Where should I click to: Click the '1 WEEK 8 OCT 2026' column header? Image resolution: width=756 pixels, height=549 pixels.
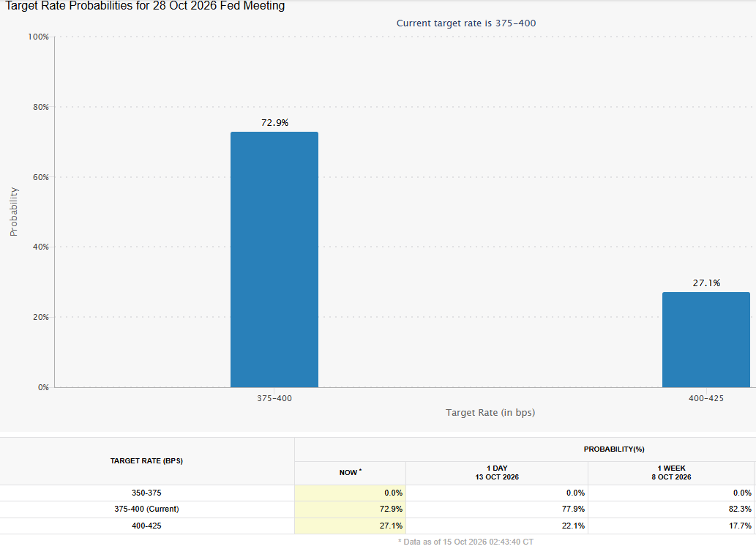(671, 473)
